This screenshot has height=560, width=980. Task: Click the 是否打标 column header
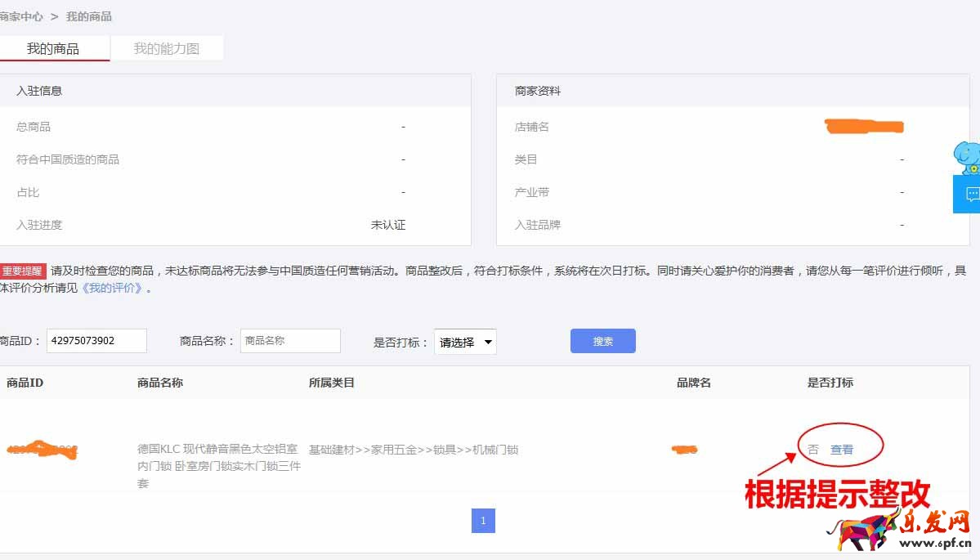830,383
